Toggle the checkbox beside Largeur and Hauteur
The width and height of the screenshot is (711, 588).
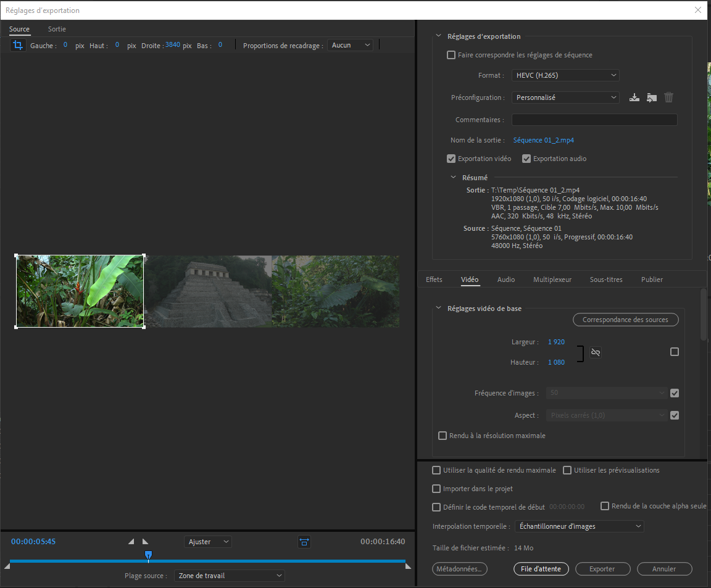click(675, 352)
